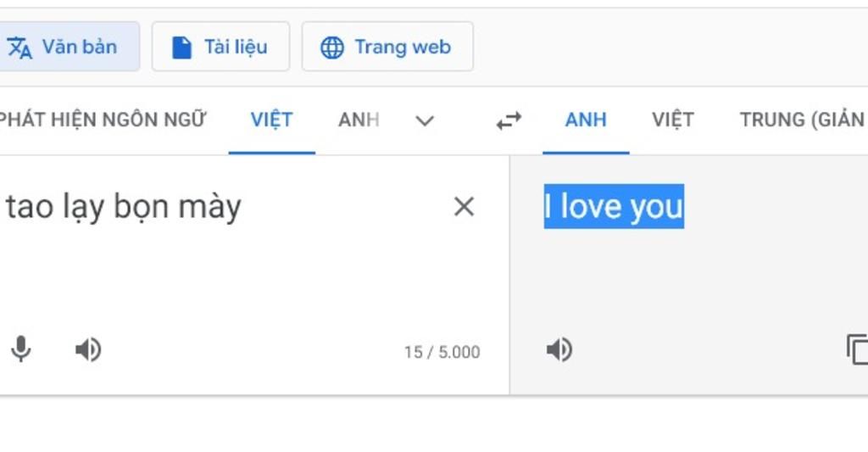Select ANH as the target language

click(586, 120)
